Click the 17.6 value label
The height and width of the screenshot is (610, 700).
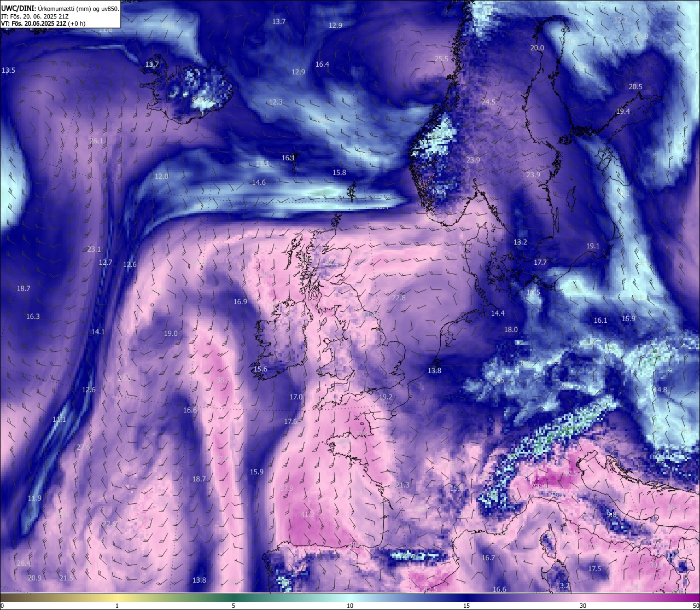click(x=290, y=421)
